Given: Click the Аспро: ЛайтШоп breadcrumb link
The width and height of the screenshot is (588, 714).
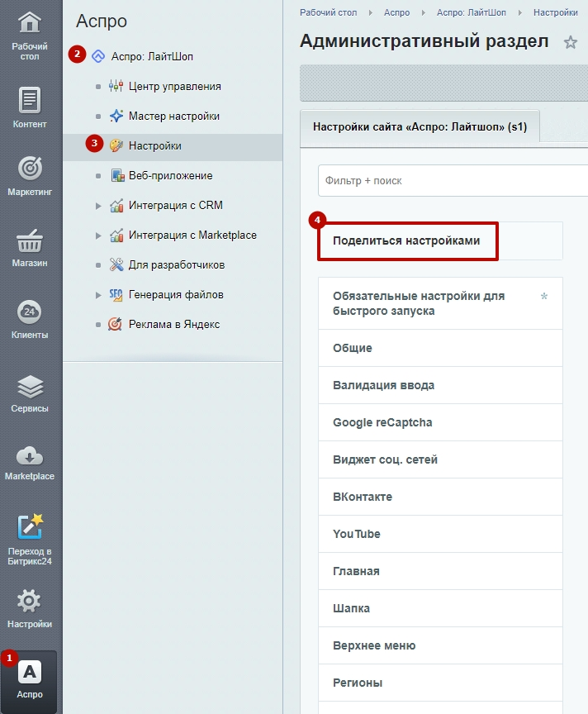Looking at the screenshot, I should pyautogui.click(x=472, y=12).
